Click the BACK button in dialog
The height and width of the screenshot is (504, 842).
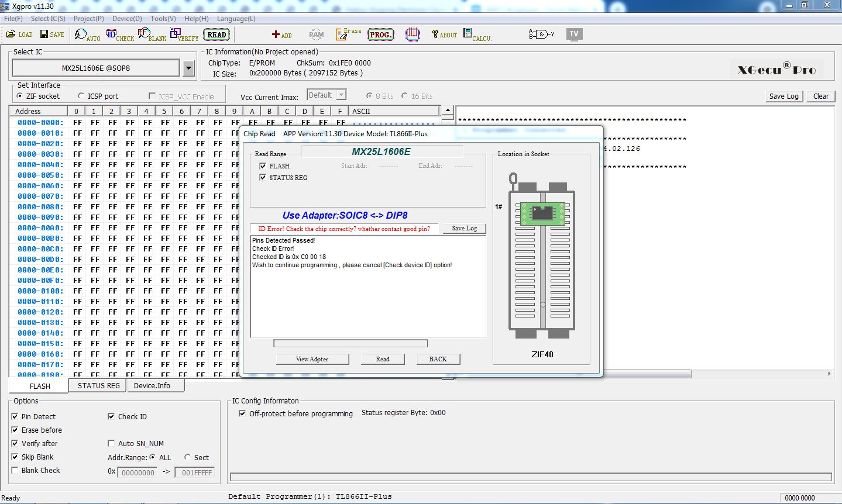438,359
